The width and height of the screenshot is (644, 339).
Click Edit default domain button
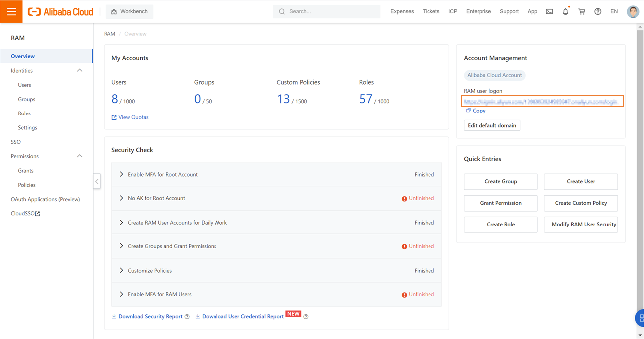coord(492,125)
